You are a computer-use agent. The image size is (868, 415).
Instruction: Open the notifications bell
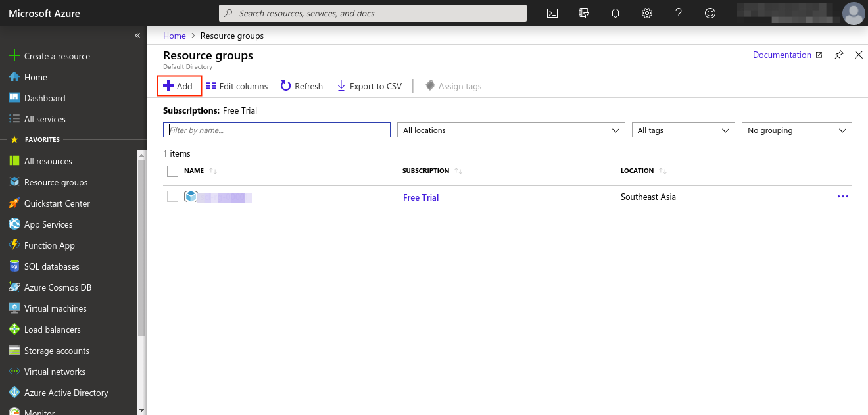click(615, 13)
